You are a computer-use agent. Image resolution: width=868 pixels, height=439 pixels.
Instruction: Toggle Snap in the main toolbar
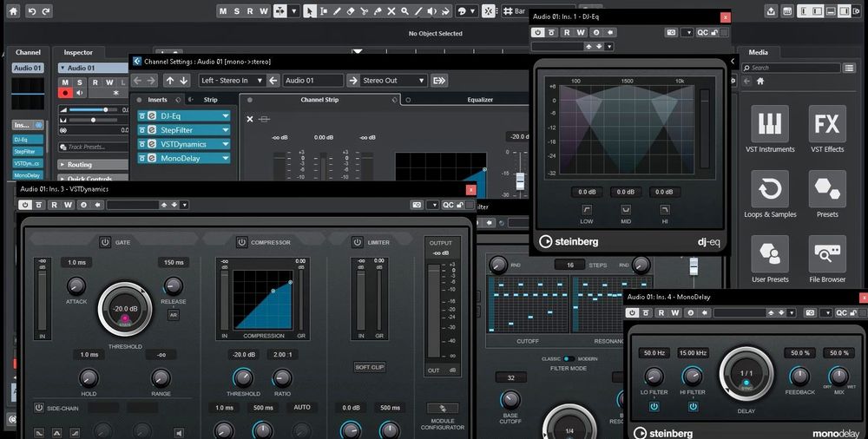(x=488, y=11)
